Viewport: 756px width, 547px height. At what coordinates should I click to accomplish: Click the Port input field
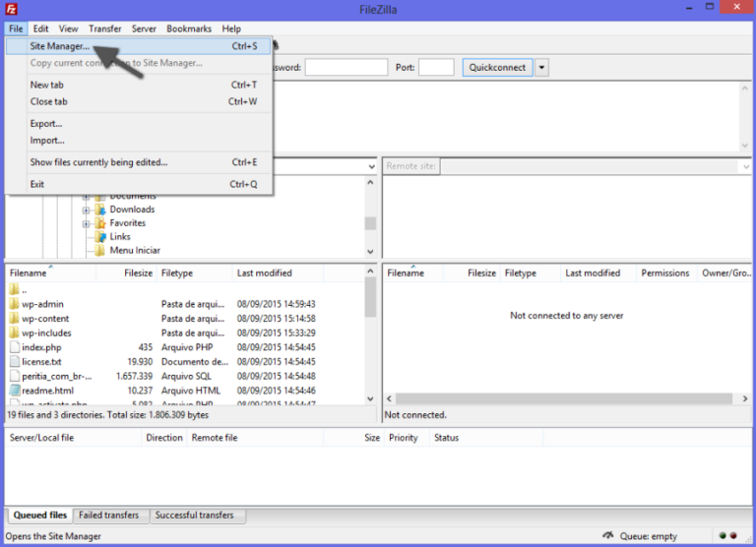click(436, 68)
